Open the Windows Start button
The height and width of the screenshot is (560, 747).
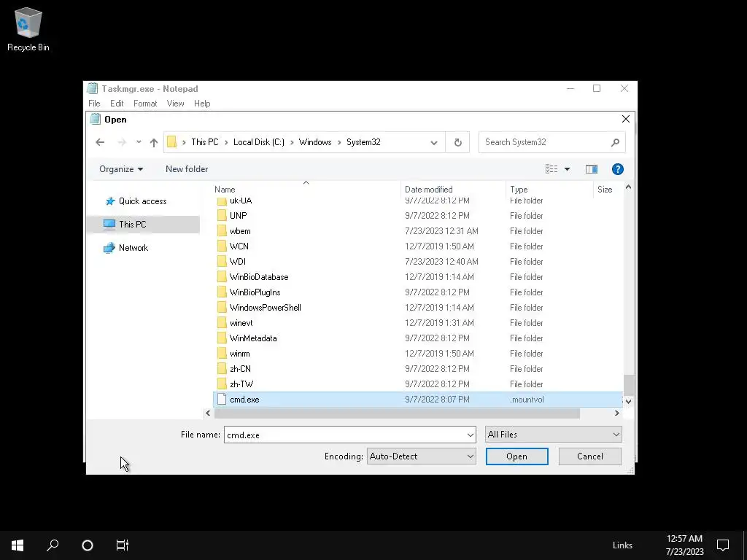[x=18, y=545]
